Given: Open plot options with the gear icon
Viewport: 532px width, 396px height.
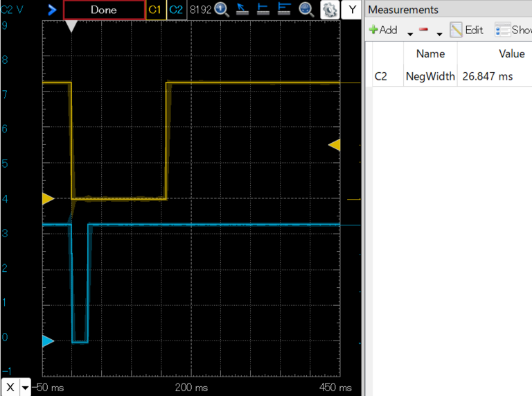Looking at the screenshot, I should [329, 10].
